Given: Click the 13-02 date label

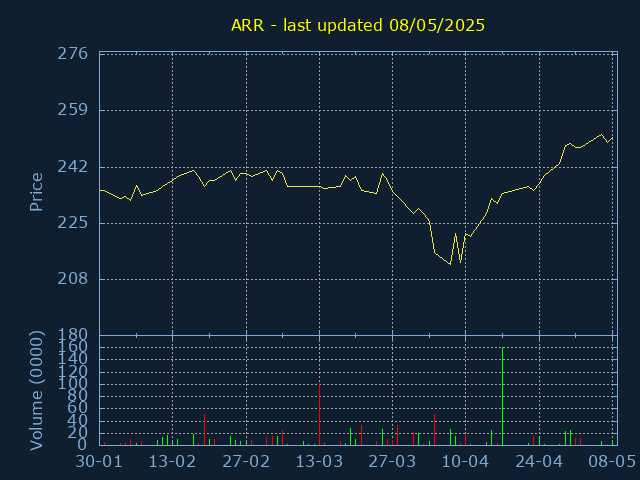Looking at the screenshot, I should pyautogui.click(x=172, y=462).
